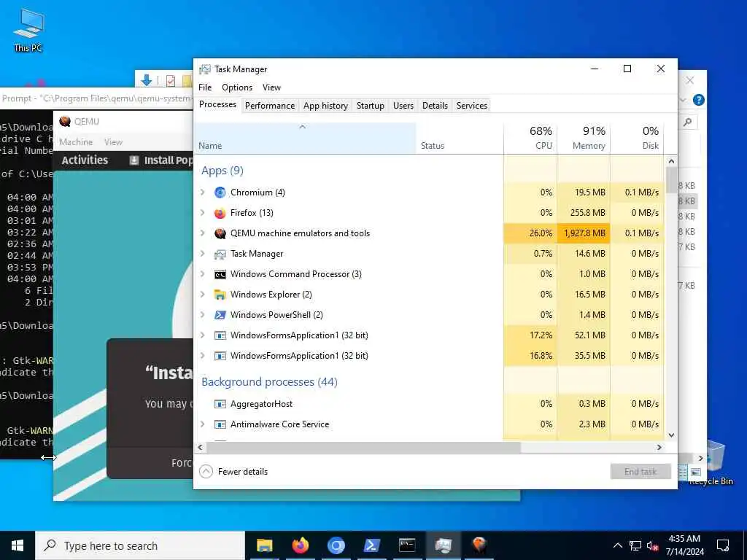Open File Explorer from the taskbar

click(264, 545)
